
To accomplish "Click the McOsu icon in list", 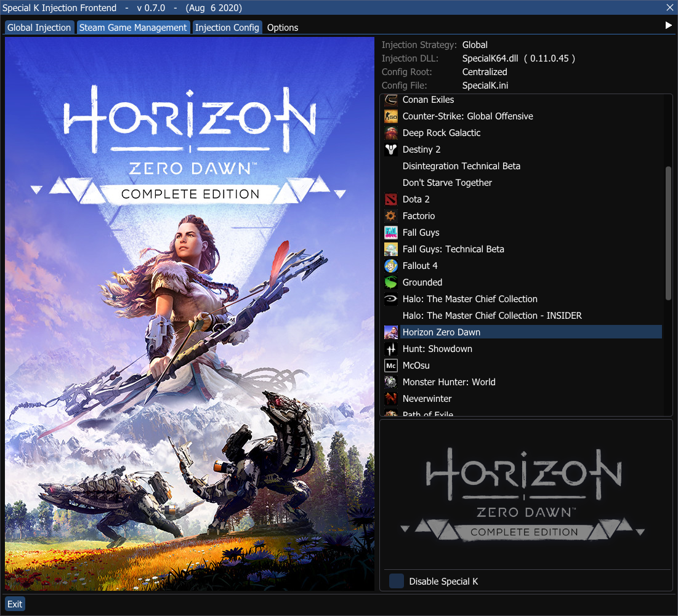I will [391, 366].
